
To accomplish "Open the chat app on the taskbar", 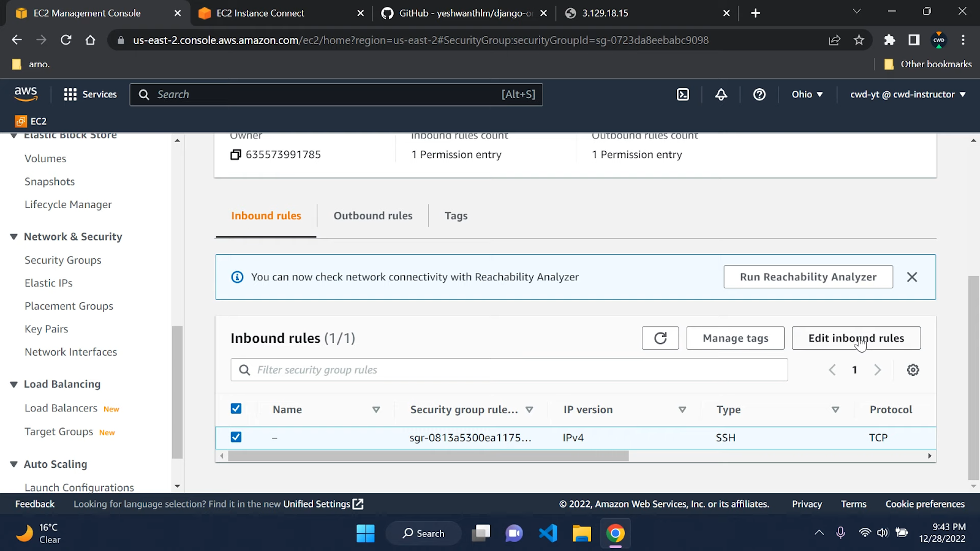I will pos(514,533).
